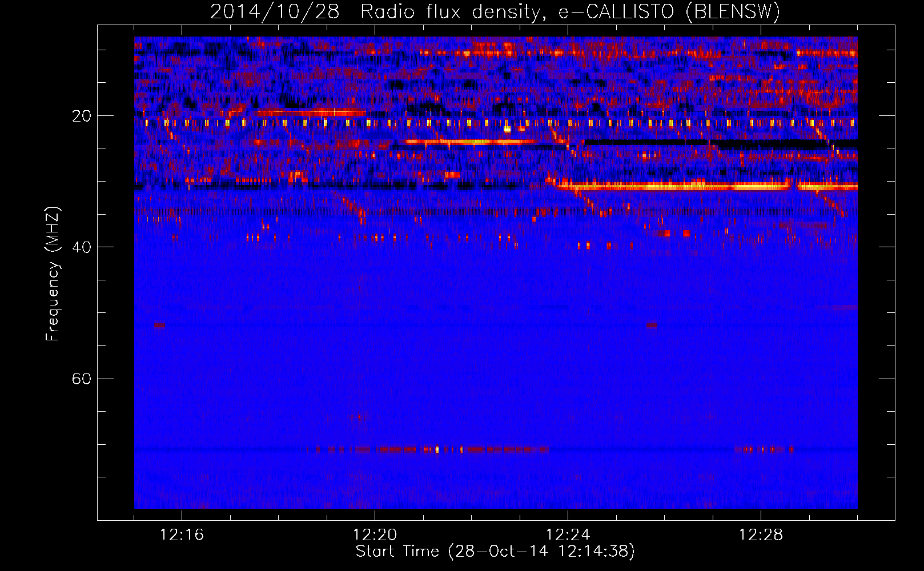Screen dimensions: 924x571
Task: Click the '12:24' time tick label
Action: (x=568, y=535)
